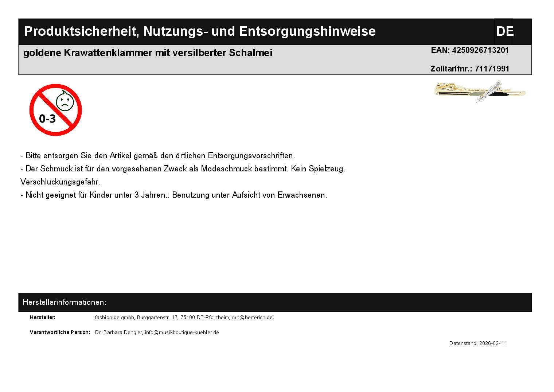Screen dimensions: 554x392
Task: Open the info@musikboutique-kuebler.de email link
Action: (x=182, y=332)
